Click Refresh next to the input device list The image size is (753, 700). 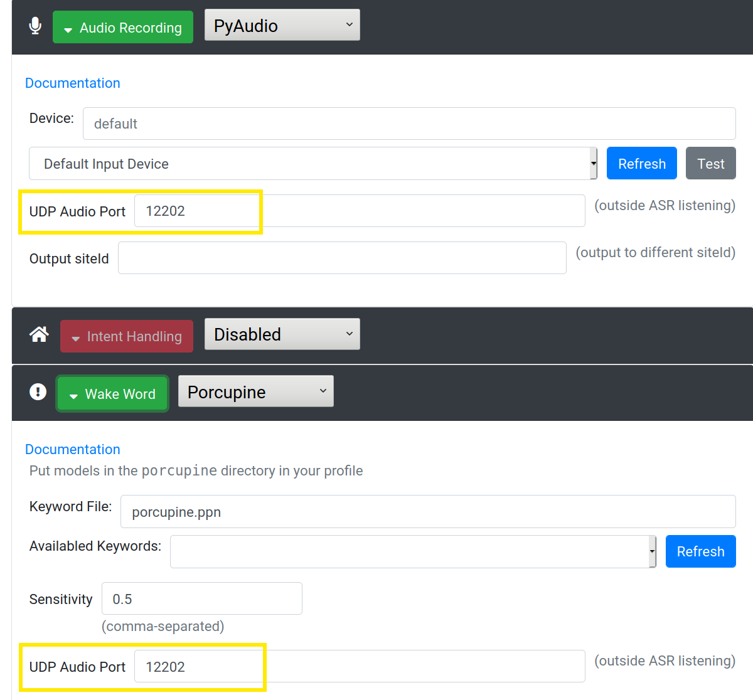(x=641, y=163)
